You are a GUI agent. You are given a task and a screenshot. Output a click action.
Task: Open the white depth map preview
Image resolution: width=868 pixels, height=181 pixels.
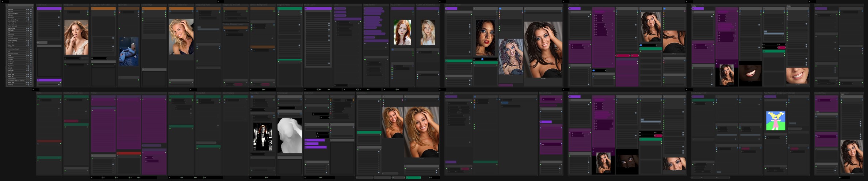pyautogui.click(x=290, y=135)
